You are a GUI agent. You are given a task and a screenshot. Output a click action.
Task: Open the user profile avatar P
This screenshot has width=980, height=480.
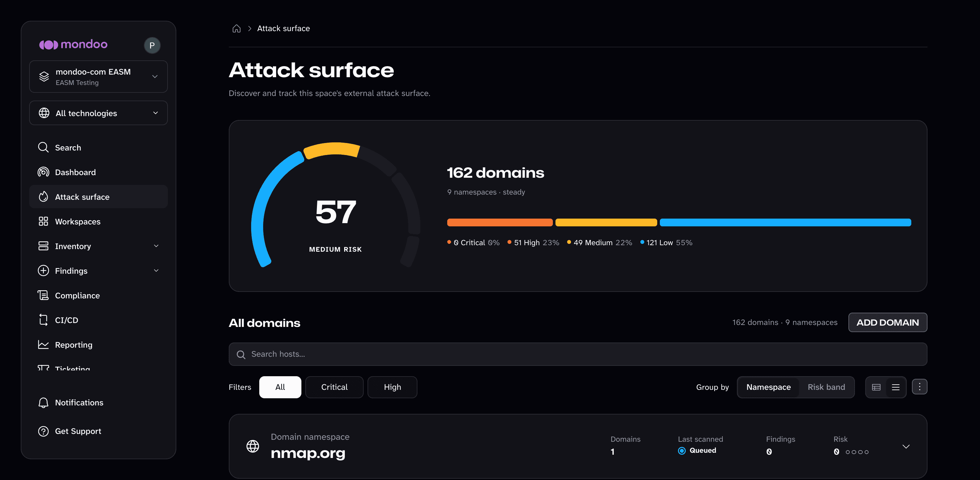[x=152, y=45]
